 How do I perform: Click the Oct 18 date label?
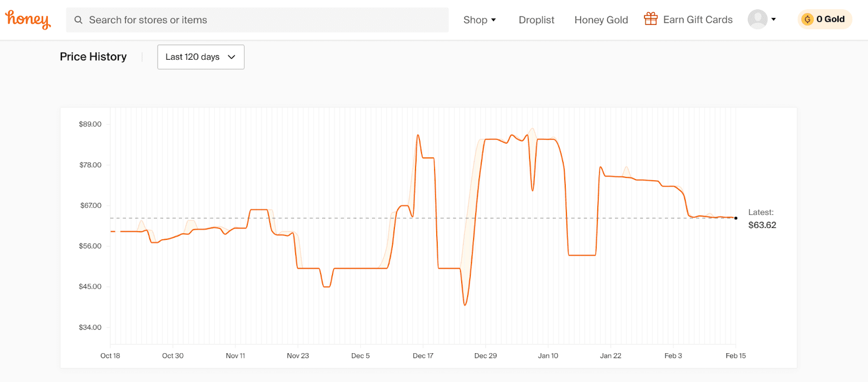coord(110,356)
